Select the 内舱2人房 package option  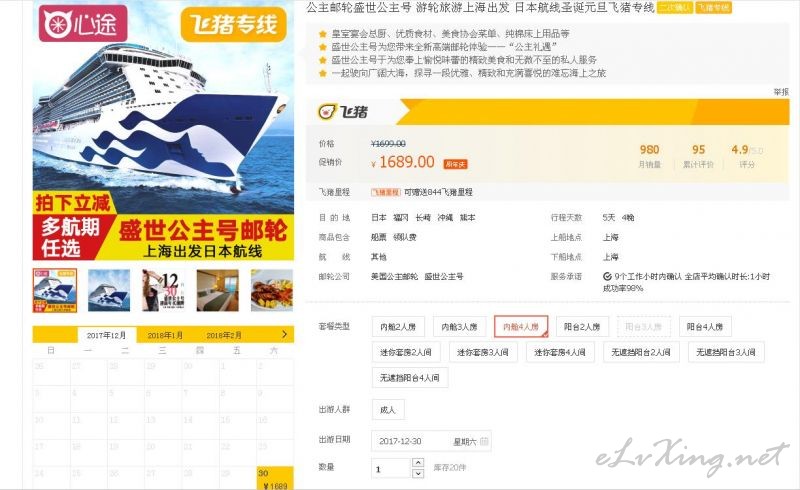[398, 327]
